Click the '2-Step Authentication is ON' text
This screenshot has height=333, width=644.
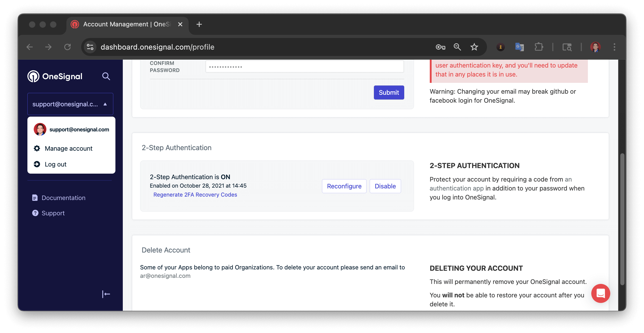click(x=190, y=177)
